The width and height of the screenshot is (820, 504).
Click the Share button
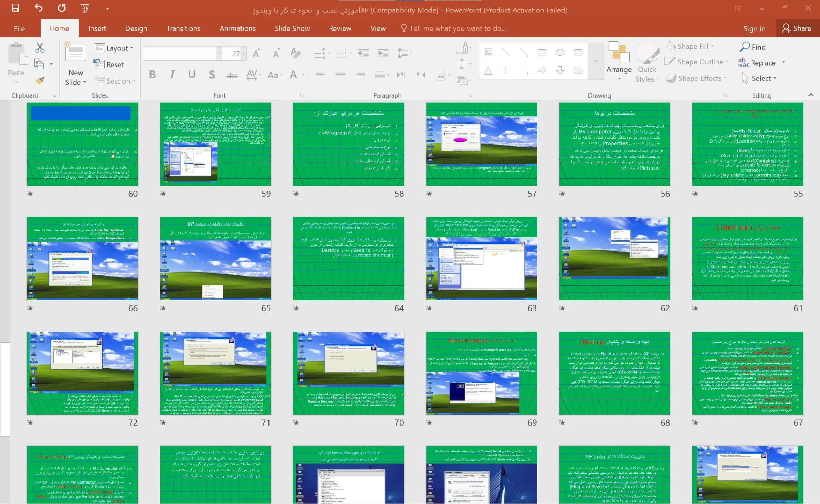tap(797, 28)
